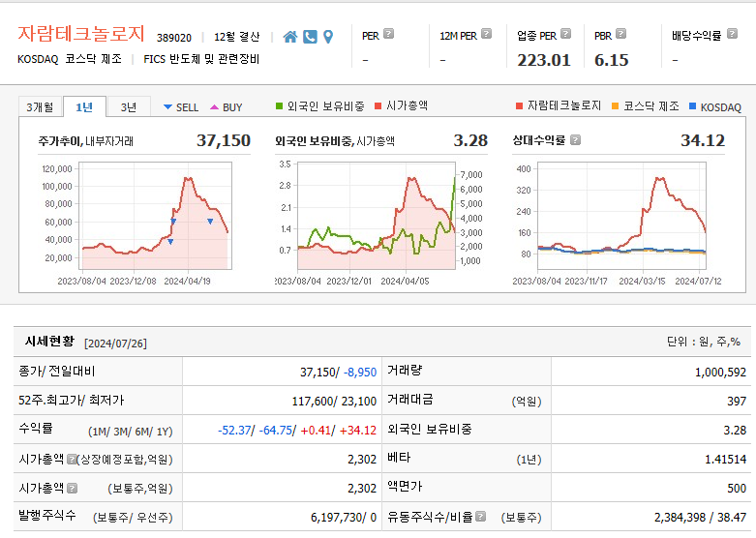
Task: Click the pink BUY triangle legend marker
Action: click(215, 107)
